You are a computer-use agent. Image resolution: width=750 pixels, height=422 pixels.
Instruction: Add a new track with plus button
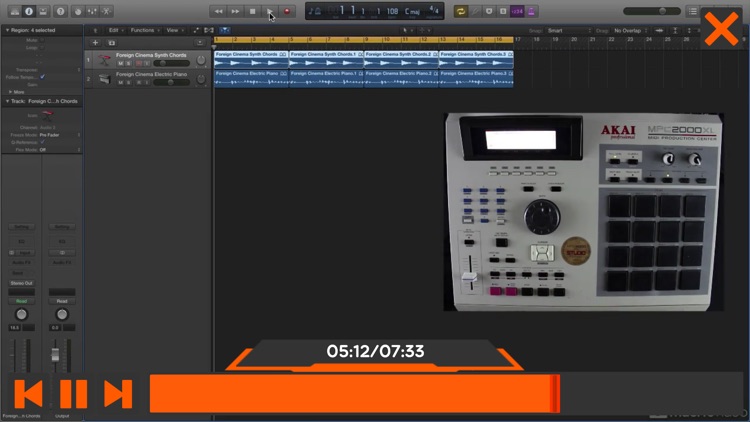point(95,43)
